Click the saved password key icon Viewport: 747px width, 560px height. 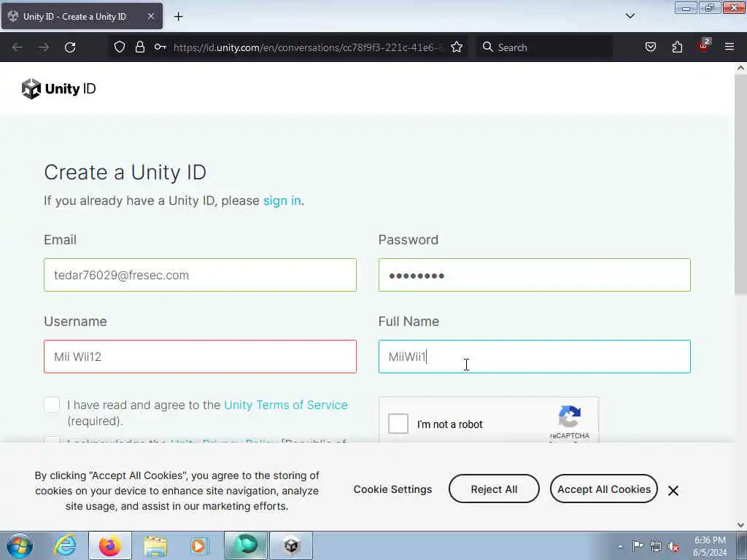pos(160,47)
